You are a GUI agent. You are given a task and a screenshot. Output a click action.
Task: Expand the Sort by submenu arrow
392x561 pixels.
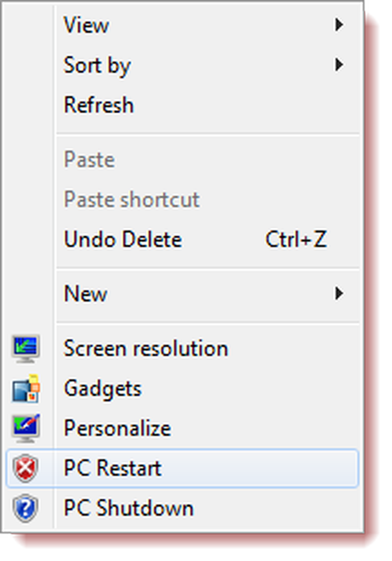click(339, 65)
